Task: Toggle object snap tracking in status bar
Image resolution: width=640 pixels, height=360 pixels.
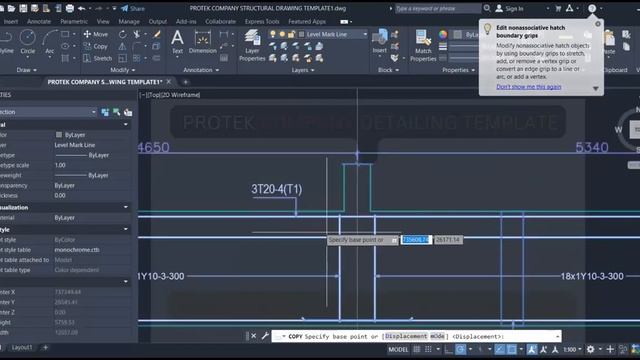Action: click(500, 349)
